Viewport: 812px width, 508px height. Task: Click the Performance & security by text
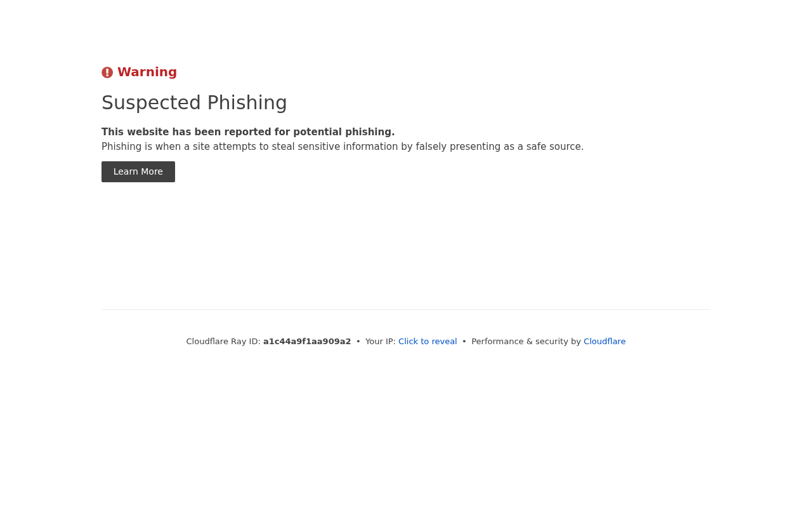(526, 342)
